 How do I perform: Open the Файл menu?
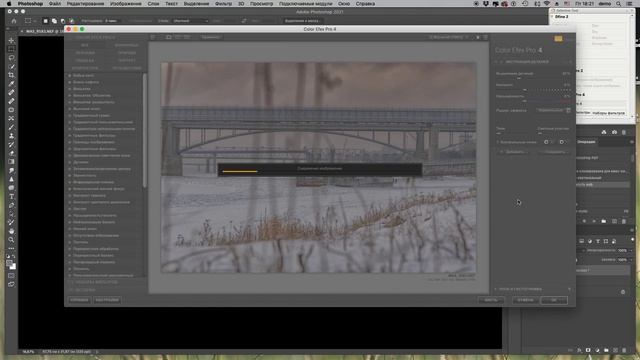click(55, 4)
